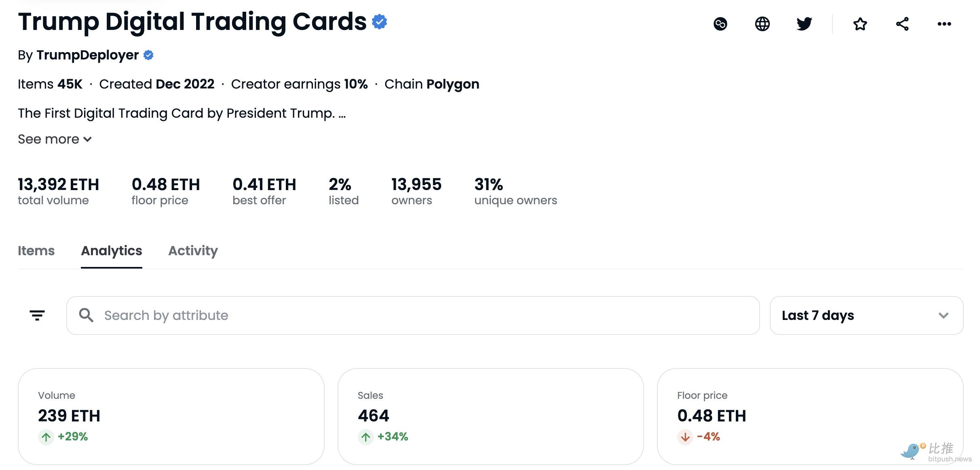Click the chevron in time range selector
Image resolution: width=980 pixels, height=470 pixels.
(x=943, y=315)
